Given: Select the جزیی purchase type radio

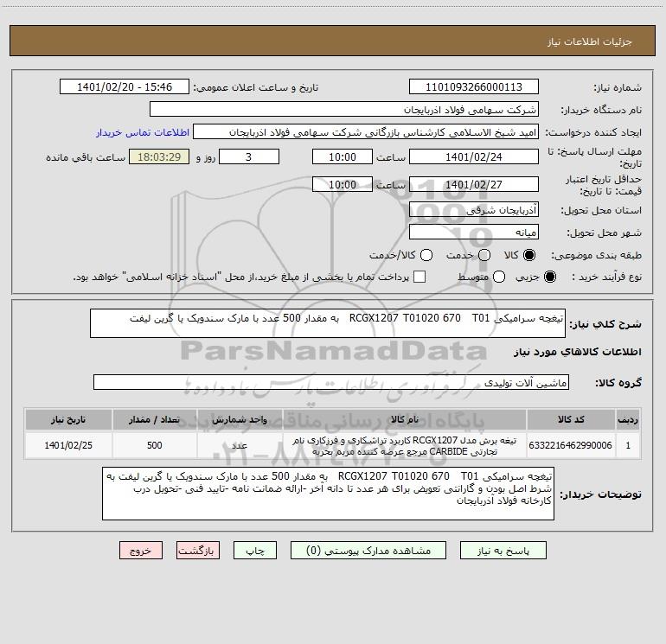Looking at the screenshot, I should (x=549, y=277).
